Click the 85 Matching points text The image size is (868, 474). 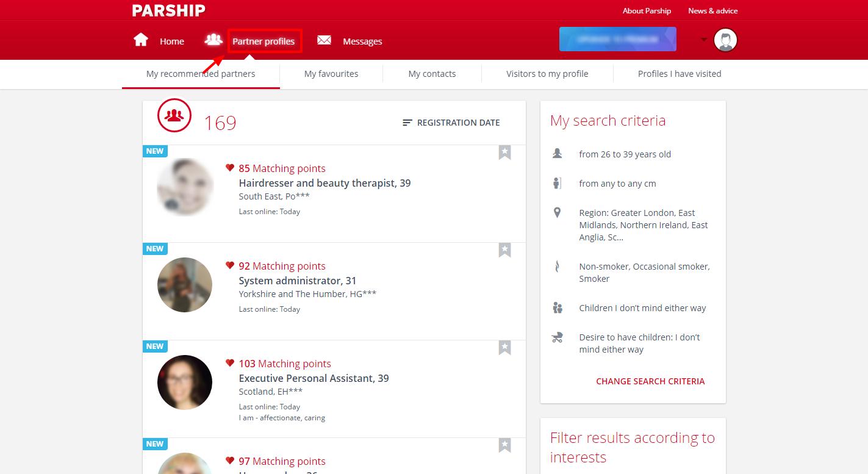tap(282, 168)
